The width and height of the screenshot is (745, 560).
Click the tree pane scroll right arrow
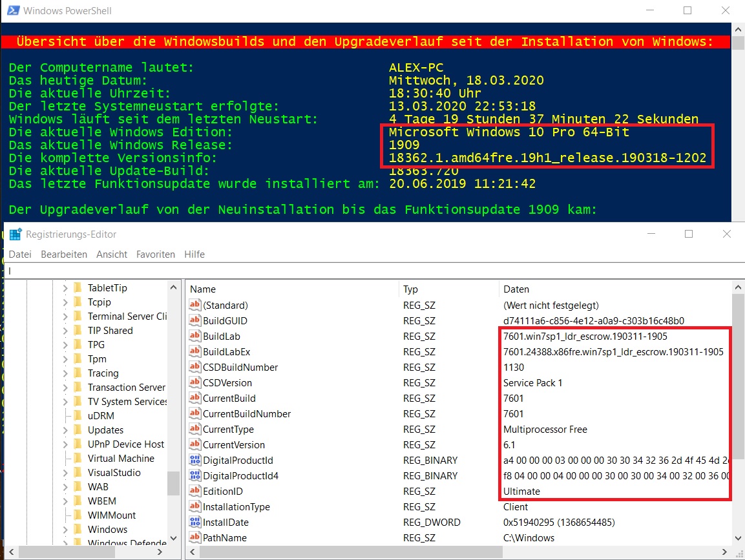point(160,552)
